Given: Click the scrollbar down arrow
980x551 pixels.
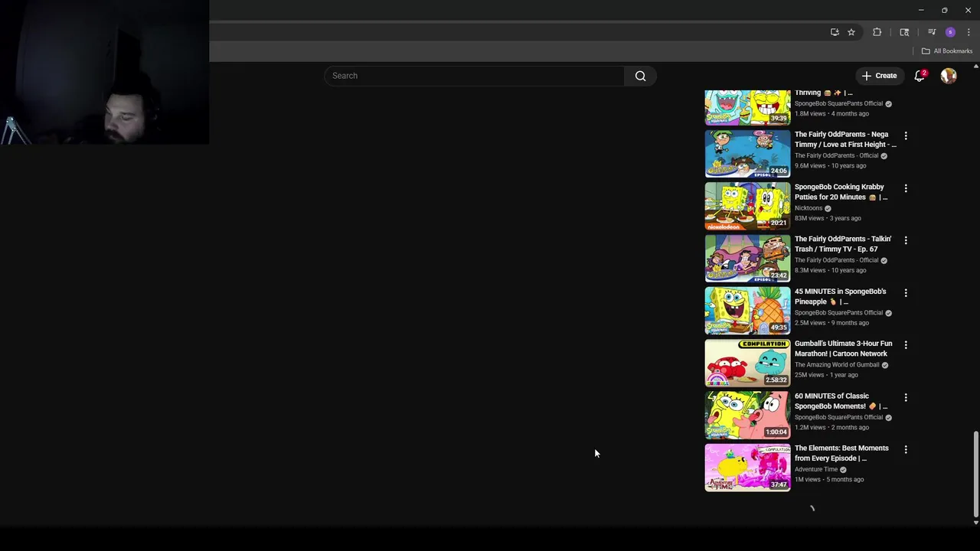Looking at the screenshot, I should [x=975, y=523].
